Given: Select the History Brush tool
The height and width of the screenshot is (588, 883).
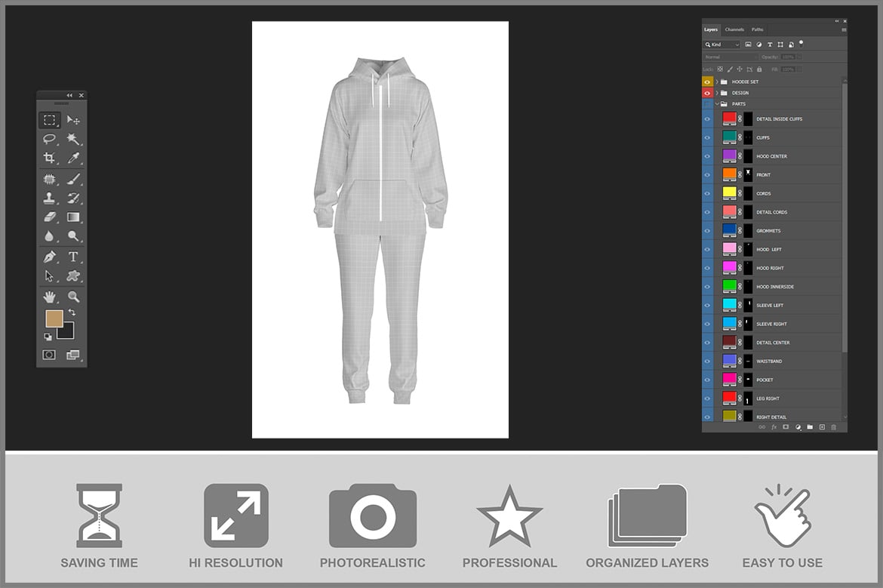Looking at the screenshot, I should point(73,198).
